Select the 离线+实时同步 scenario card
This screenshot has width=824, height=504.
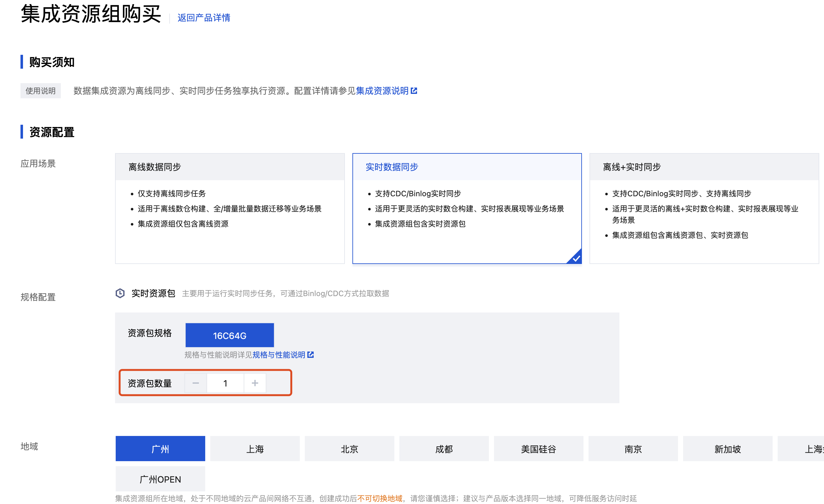tap(704, 208)
